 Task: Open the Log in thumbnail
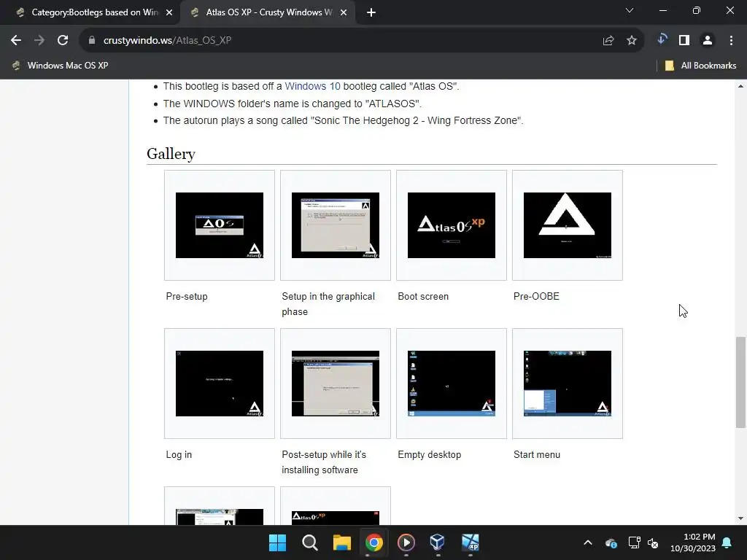[219, 384]
